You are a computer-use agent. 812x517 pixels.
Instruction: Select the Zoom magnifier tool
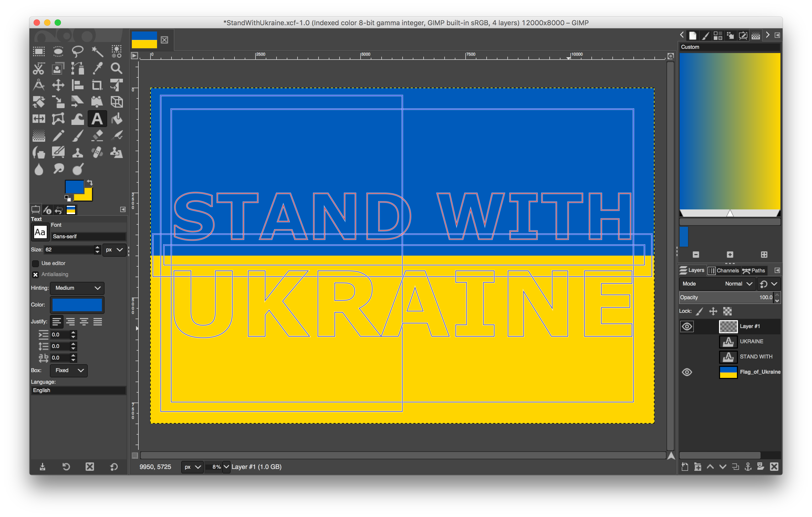click(116, 68)
